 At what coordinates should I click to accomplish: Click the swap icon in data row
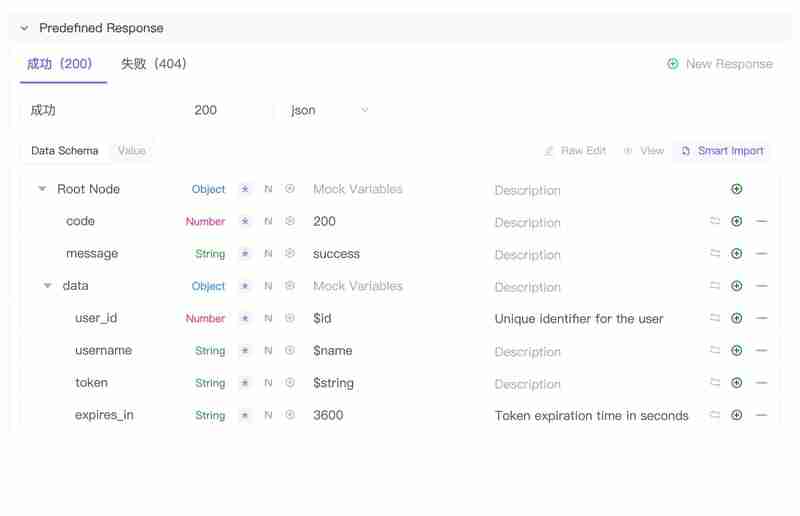[x=715, y=286]
